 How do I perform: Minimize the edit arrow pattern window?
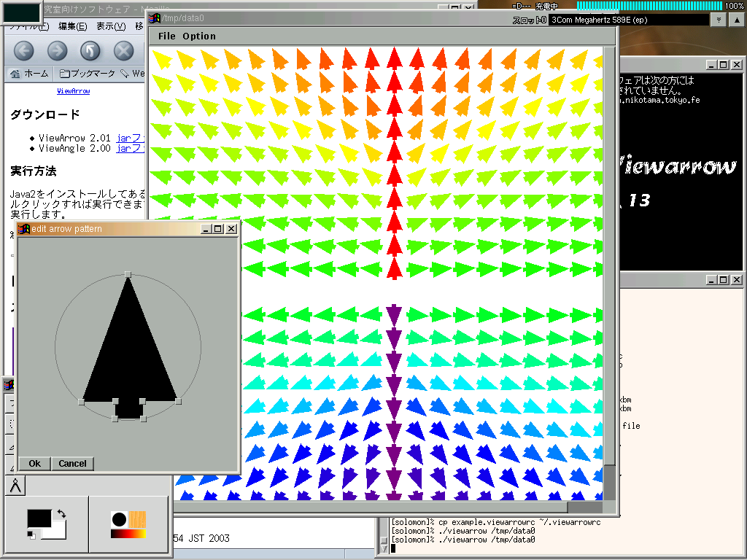point(206,228)
